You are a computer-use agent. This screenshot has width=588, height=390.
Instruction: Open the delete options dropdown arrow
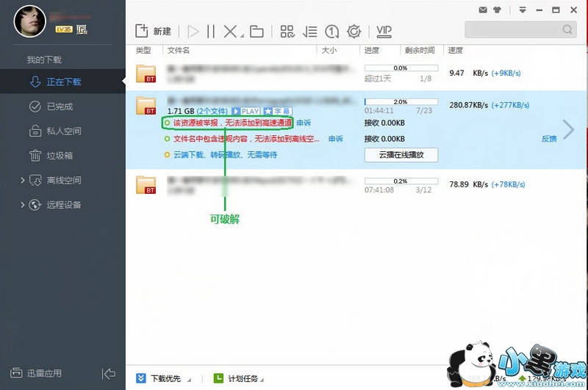[x=242, y=35]
